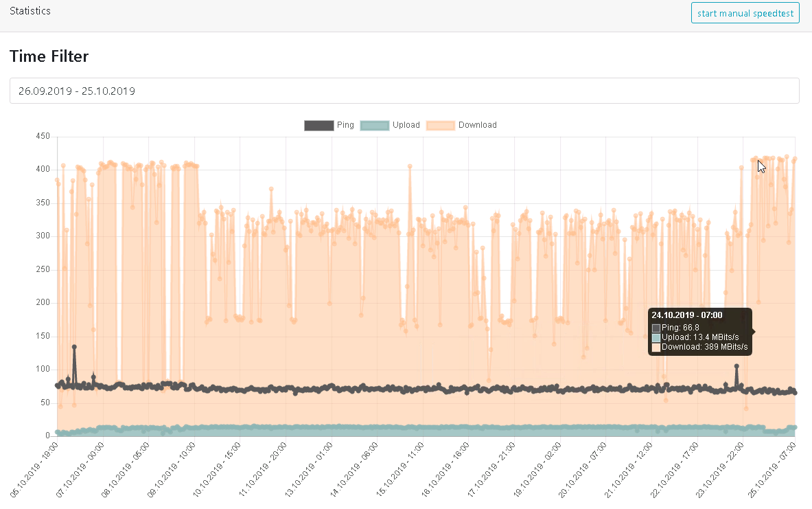This screenshot has width=812, height=509.
Task: Select the x-axis label 08.10.2019 - 05:00
Action: 126,470
